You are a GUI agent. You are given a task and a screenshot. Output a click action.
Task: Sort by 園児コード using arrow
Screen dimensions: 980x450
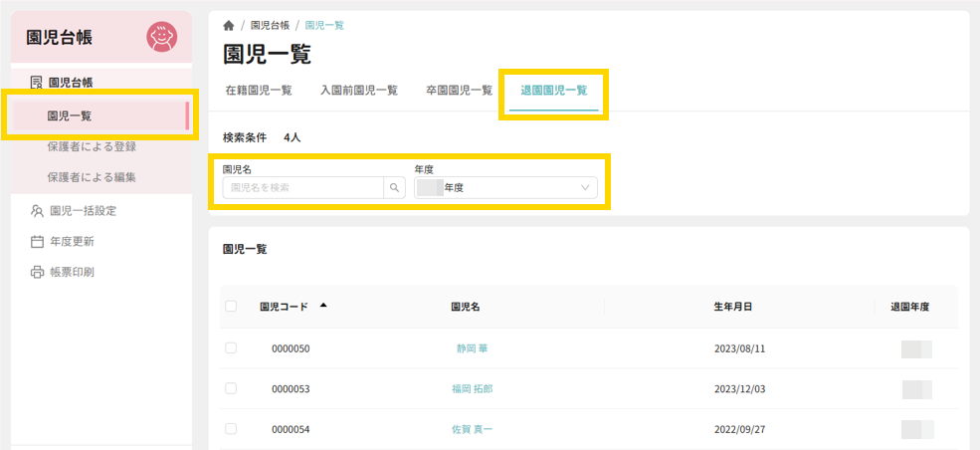click(323, 306)
